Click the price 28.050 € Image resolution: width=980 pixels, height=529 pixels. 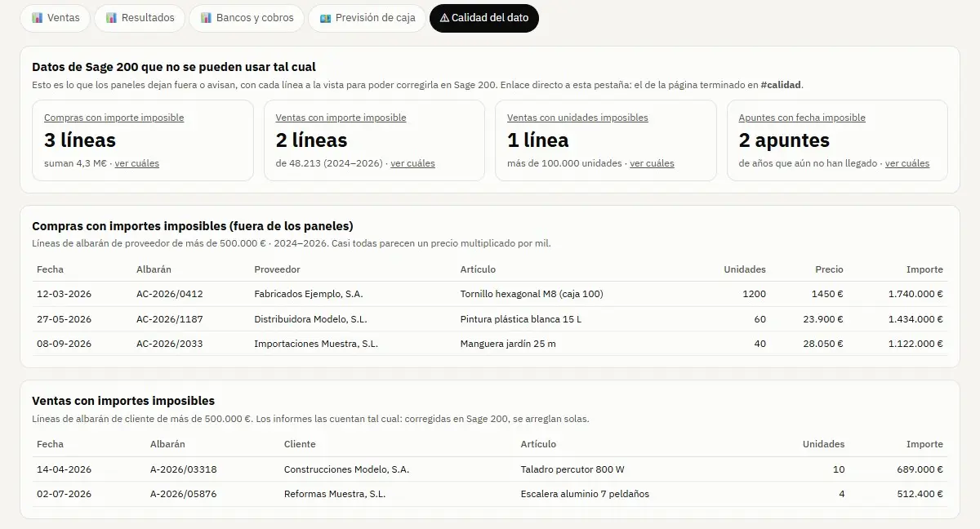pos(823,344)
